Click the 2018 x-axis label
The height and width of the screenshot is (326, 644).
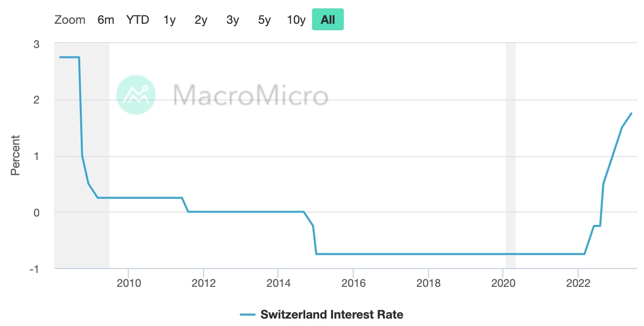pyautogui.click(x=428, y=283)
